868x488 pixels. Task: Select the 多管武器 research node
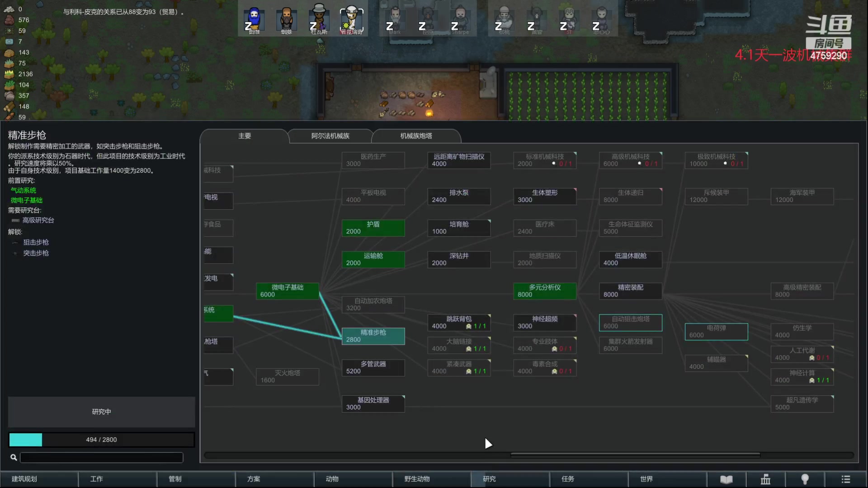point(373,368)
